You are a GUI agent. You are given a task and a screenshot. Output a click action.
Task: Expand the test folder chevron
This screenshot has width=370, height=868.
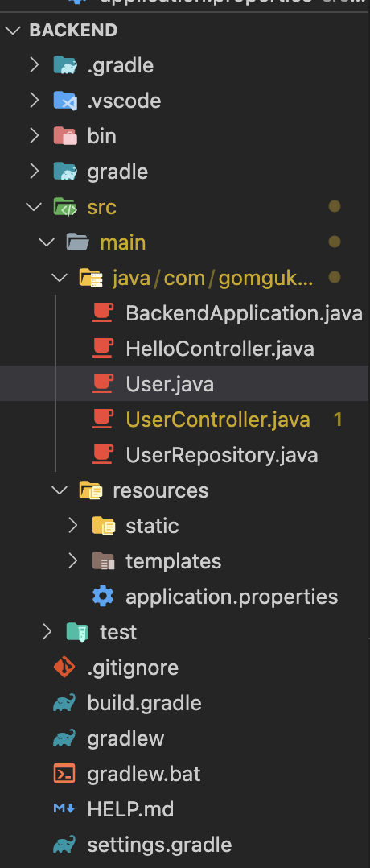[47, 632]
